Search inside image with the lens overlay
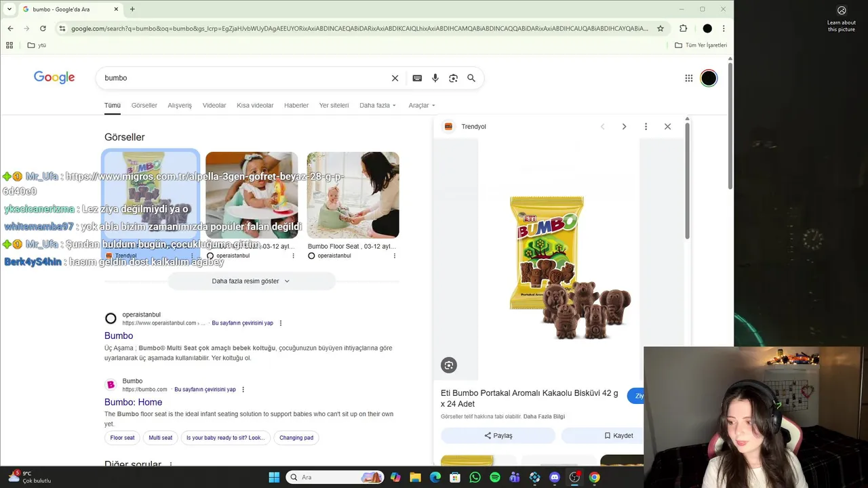This screenshot has width=868, height=488. pos(449,365)
